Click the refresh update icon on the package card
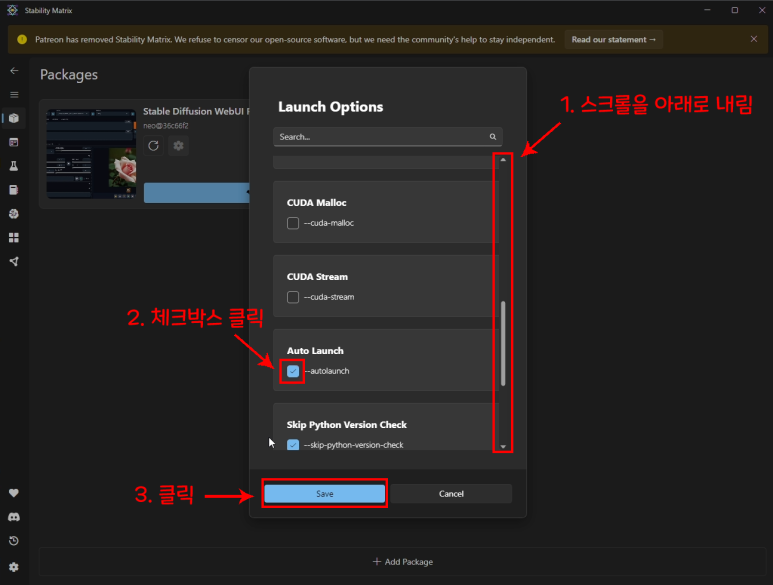This screenshot has width=773, height=585. [x=153, y=146]
